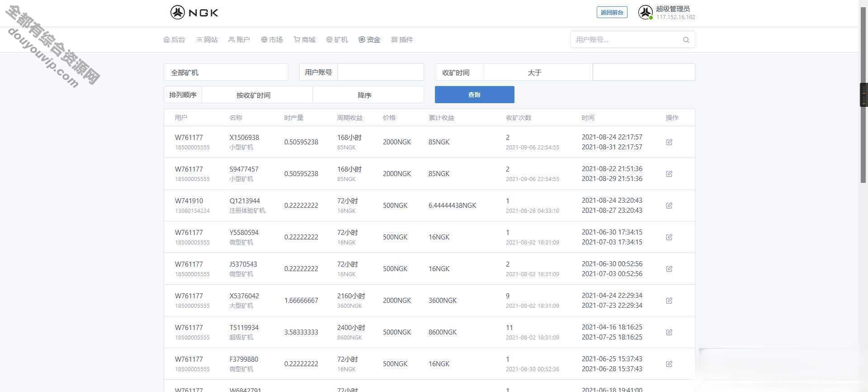Focus the 用户账号 filter input
Image resolution: width=868 pixels, height=392 pixels.
point(380,72)
